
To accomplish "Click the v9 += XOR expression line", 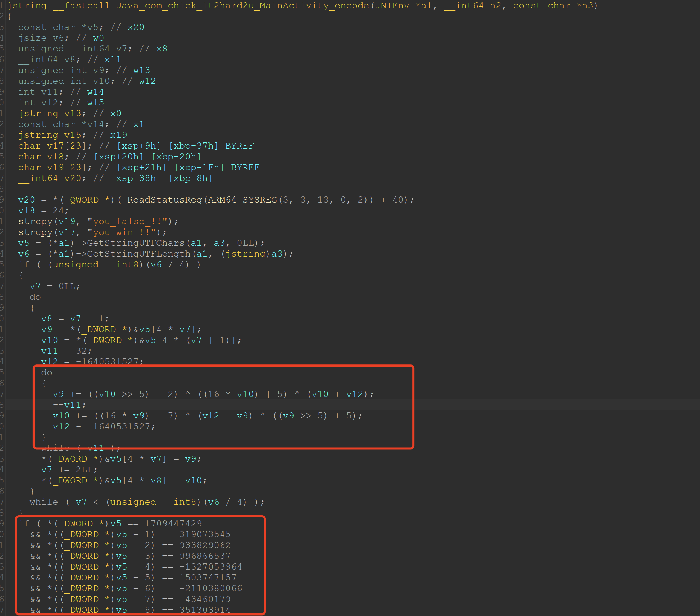I will [213, 394].
